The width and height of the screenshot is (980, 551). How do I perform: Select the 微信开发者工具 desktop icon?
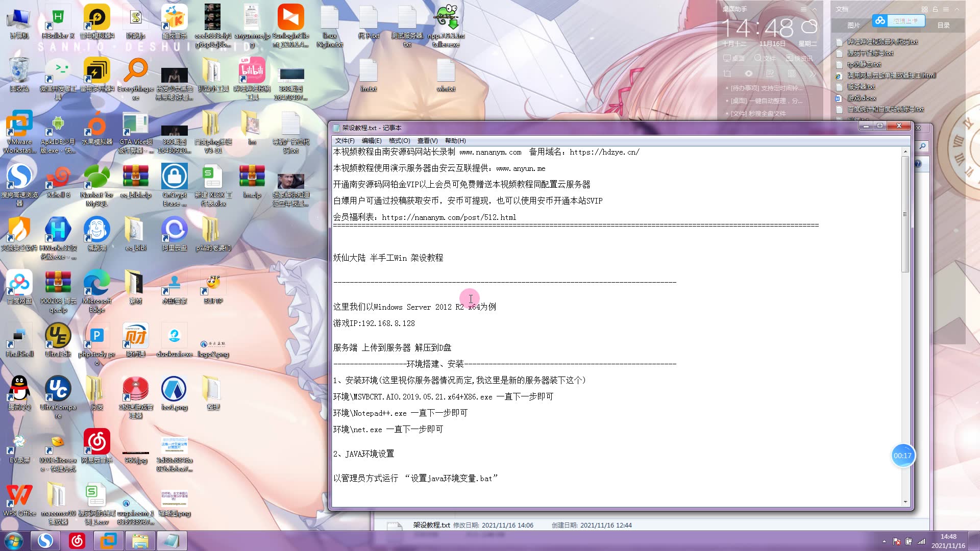tap(58, 79)
